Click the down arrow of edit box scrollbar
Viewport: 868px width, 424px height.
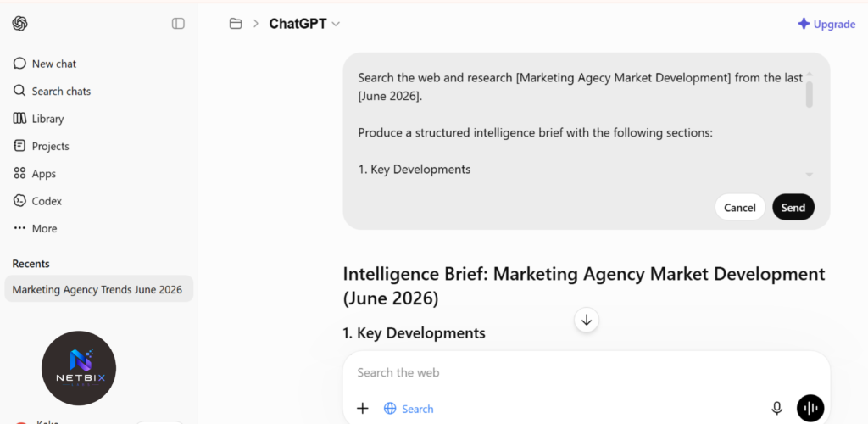click(x=810, y=175)
